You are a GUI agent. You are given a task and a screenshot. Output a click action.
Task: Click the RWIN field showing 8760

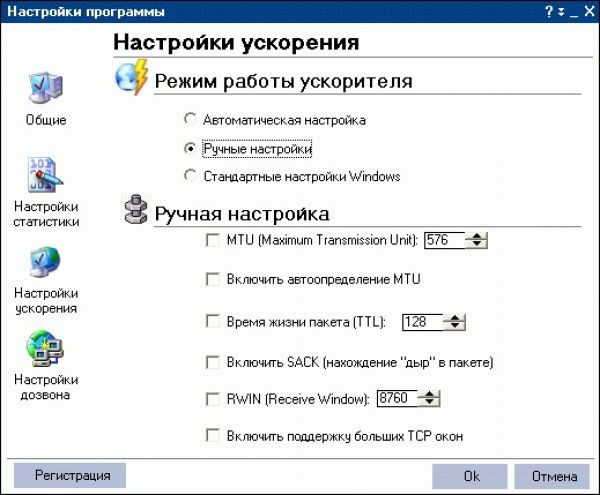[397, 399]
